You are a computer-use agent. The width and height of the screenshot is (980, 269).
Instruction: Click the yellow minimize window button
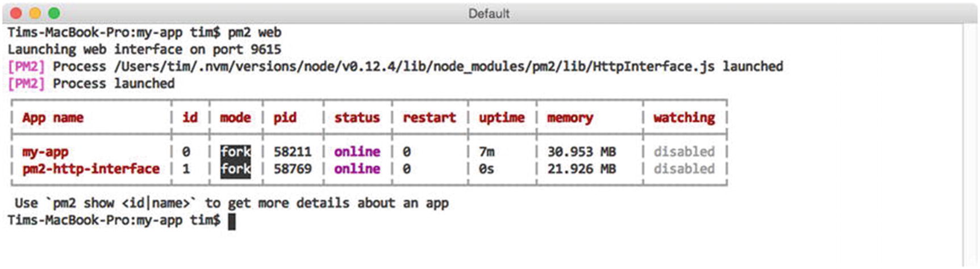(x=35, y=13)
